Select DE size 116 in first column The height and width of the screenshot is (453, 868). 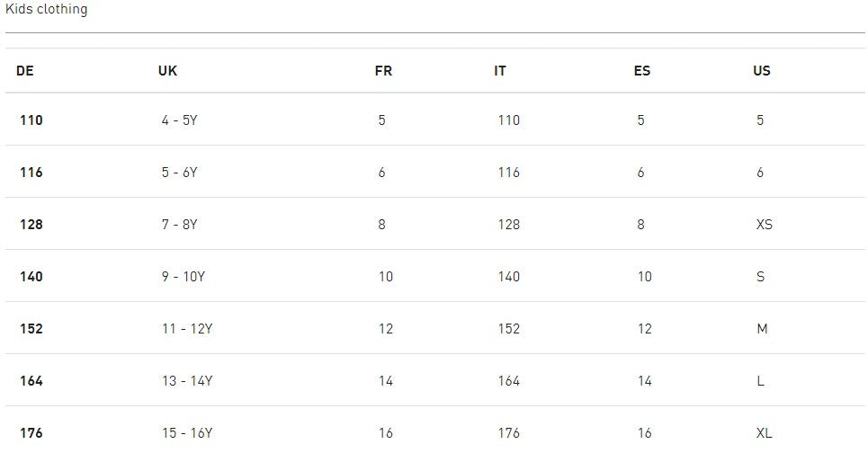coord(31,173)
